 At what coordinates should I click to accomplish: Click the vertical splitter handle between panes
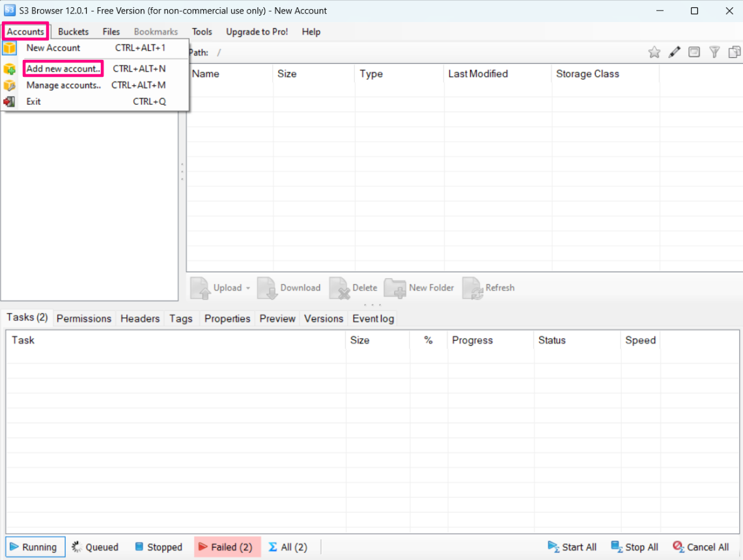point(182,171)
